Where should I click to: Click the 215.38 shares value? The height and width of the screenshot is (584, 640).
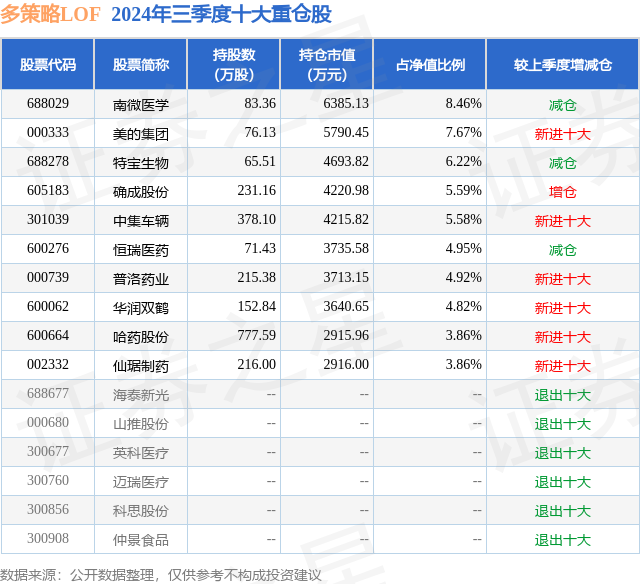tap(257, 278)
